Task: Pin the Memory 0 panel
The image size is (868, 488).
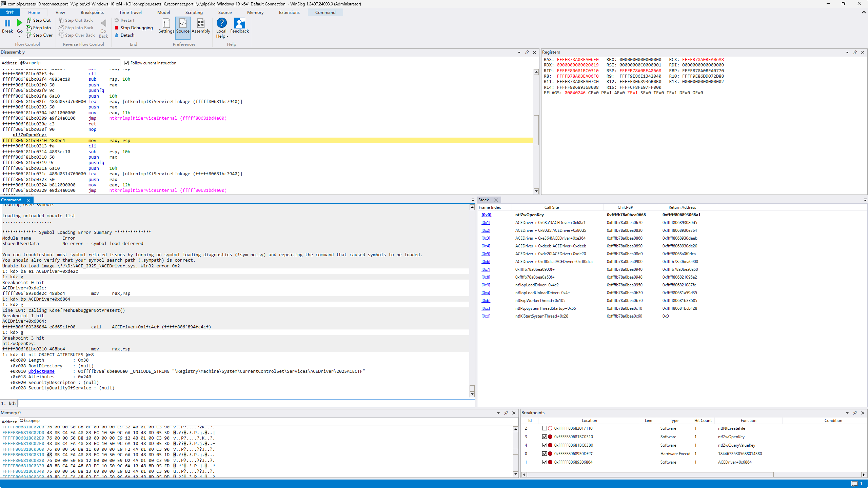Action: (506, 413)
